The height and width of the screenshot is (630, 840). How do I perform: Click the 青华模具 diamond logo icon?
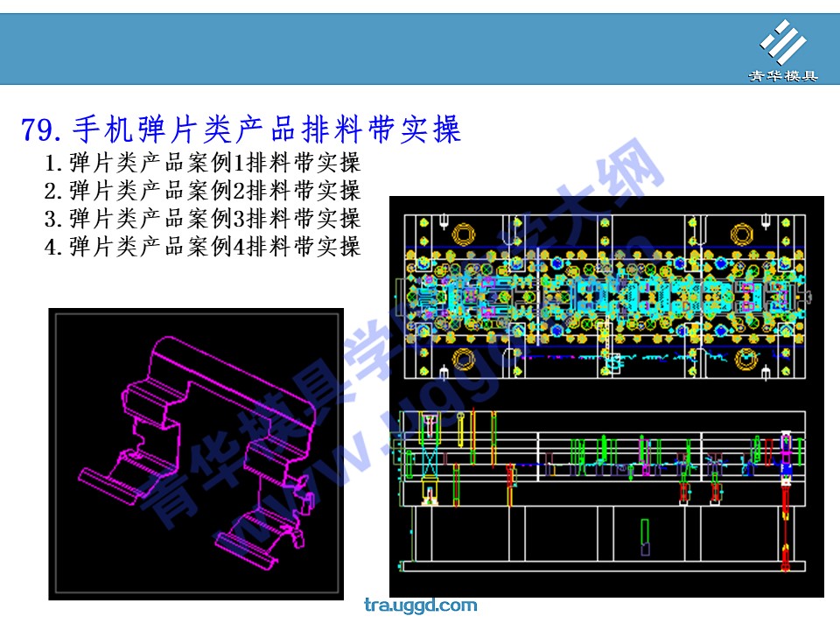782,43
